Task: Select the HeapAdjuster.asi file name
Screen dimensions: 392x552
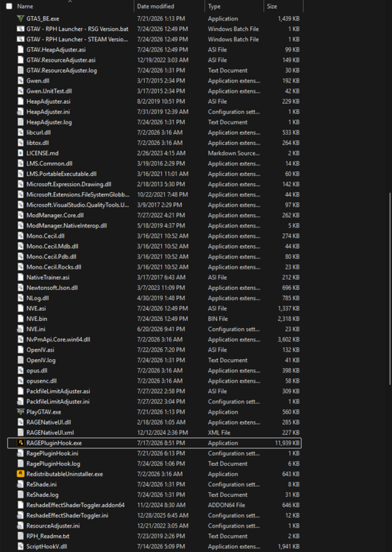Action: [x=49, y=102]
